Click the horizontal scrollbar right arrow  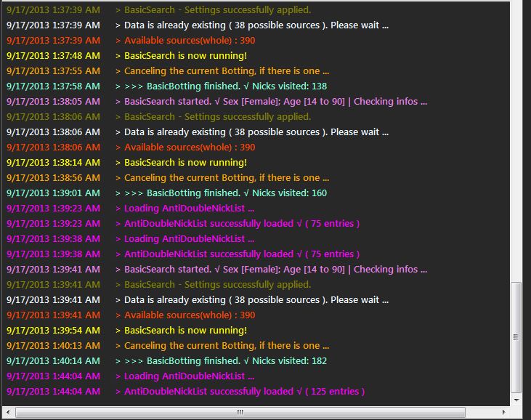pyautogui.click(x=503, y=412)
